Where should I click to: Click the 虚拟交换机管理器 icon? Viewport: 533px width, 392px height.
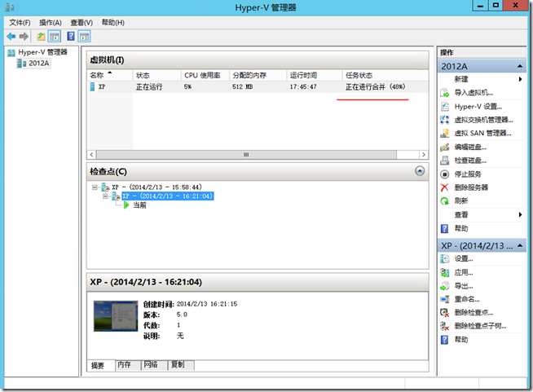coord(445,120)
